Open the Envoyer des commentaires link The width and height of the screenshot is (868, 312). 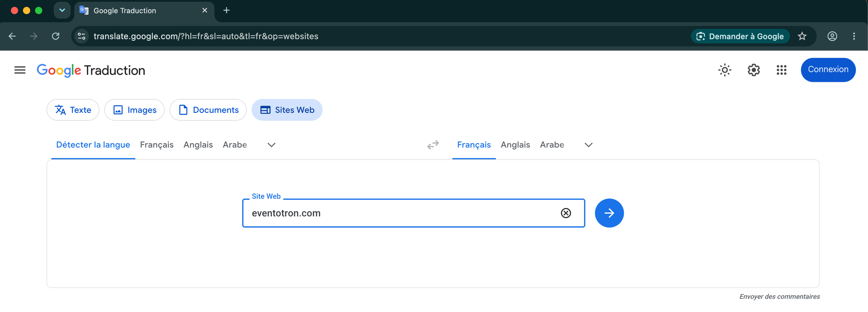click(x=779, y=297)
